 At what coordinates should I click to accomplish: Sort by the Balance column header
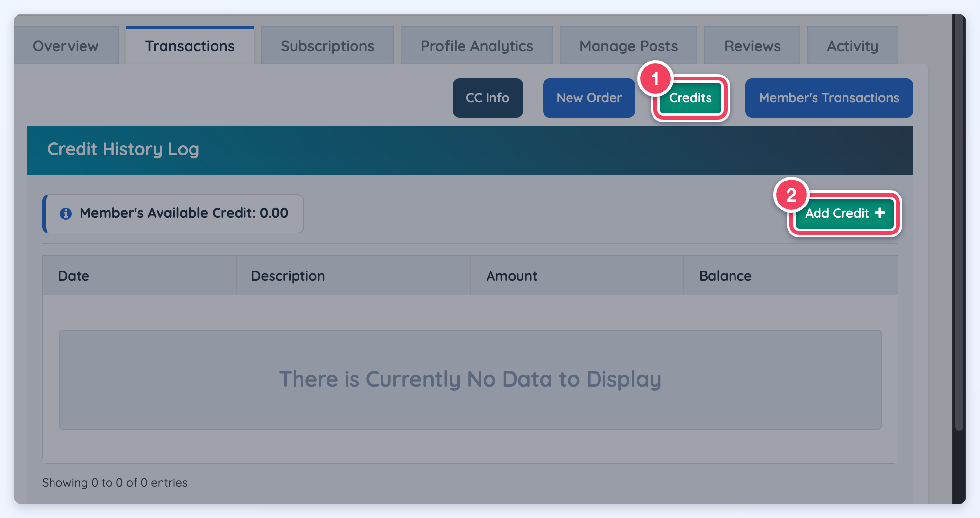tap(791, 276)
